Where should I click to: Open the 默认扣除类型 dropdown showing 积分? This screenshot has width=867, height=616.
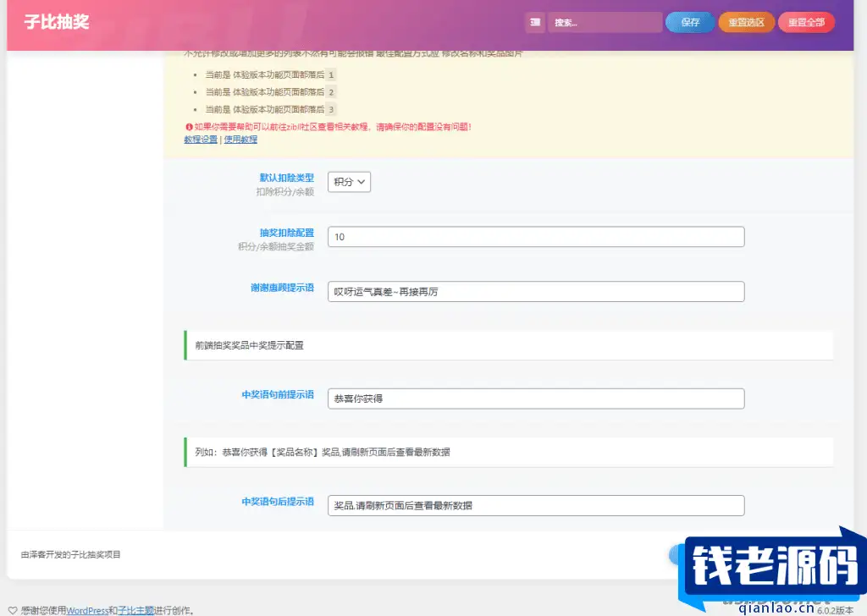coord(349,182)
